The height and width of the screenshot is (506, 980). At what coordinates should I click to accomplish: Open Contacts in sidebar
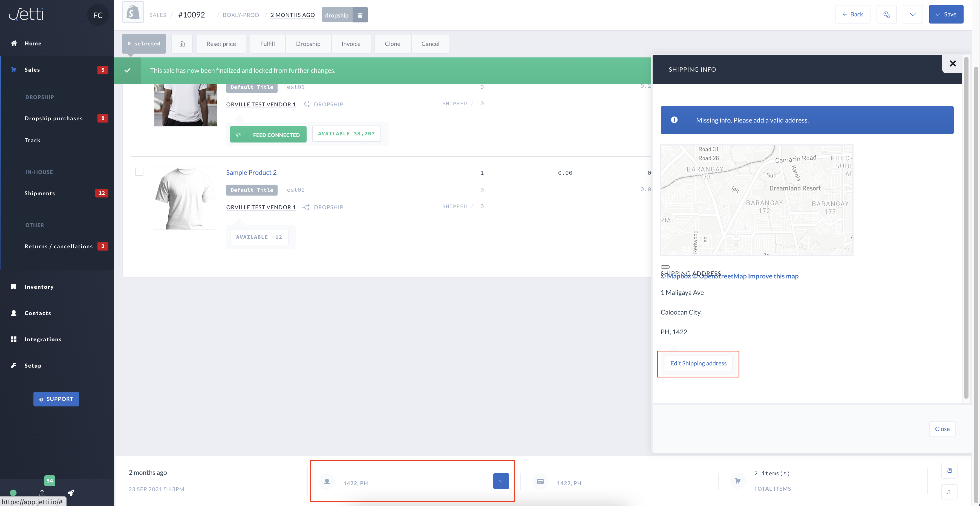[38, 313]
